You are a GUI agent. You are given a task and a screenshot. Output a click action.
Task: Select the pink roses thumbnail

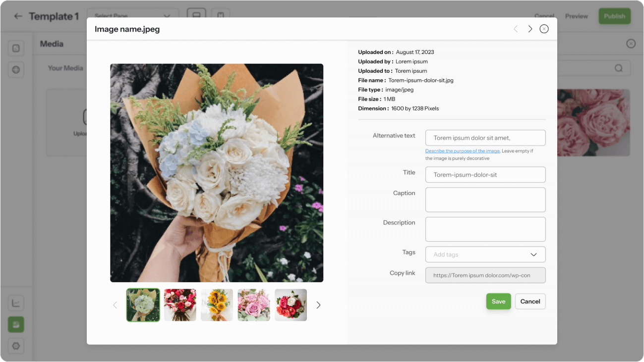pos(254,305)
